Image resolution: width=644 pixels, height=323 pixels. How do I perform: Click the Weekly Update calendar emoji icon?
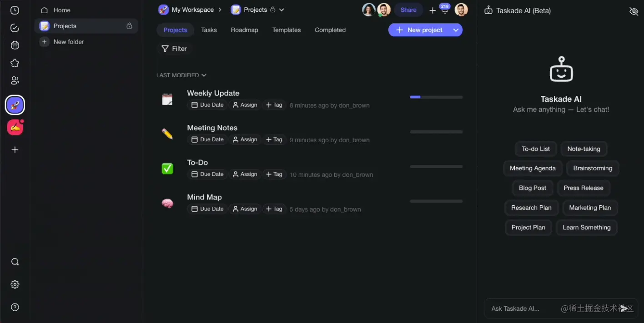click(167, 99)
